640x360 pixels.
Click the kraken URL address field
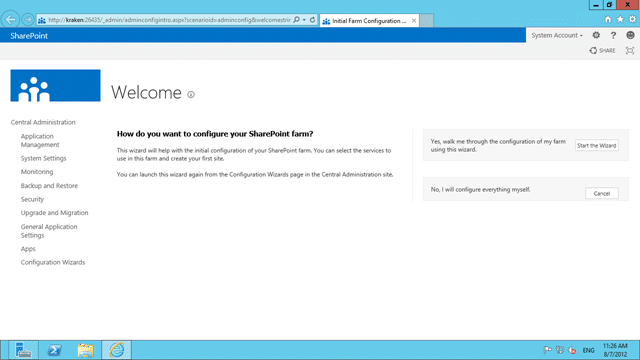169,20
